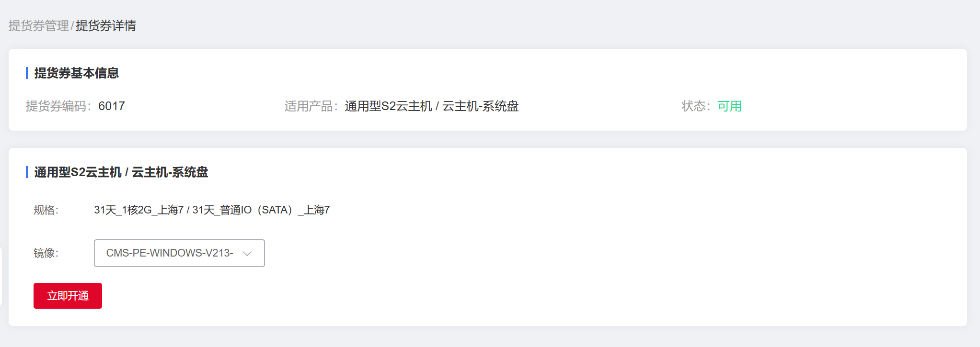Go back to 提货券管理 breadcrumb

tap(39, 26)
